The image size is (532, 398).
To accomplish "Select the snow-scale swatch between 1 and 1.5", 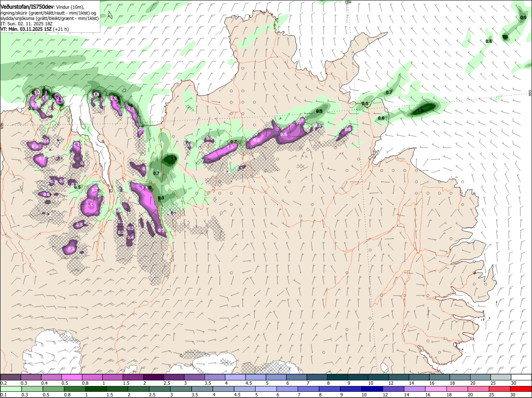I will pyautogui.click(x=113, y=377).
